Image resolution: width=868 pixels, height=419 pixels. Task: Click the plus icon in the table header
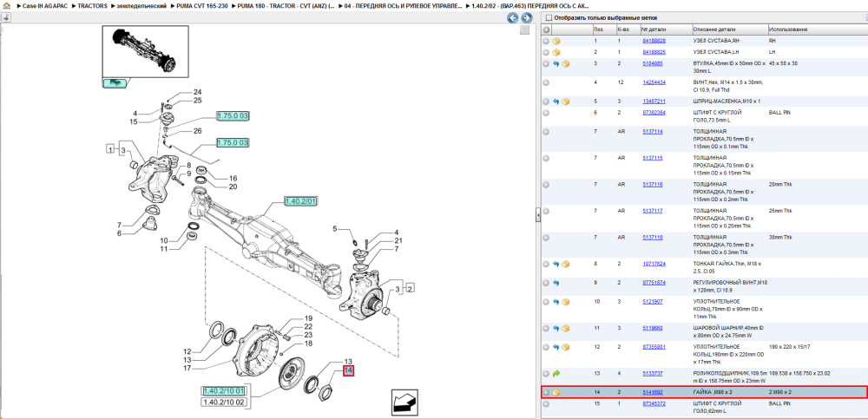(546, 29)
